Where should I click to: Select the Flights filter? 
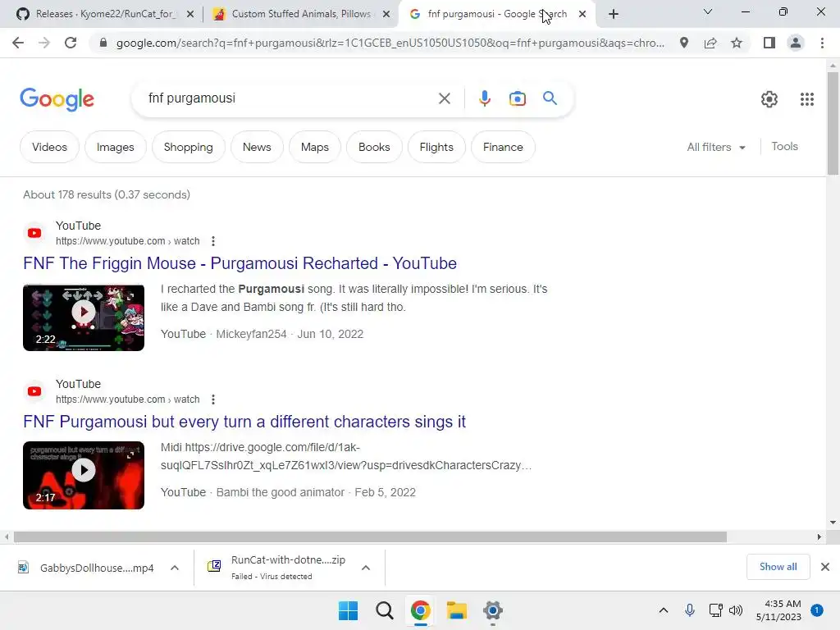(x=436, y=147)
